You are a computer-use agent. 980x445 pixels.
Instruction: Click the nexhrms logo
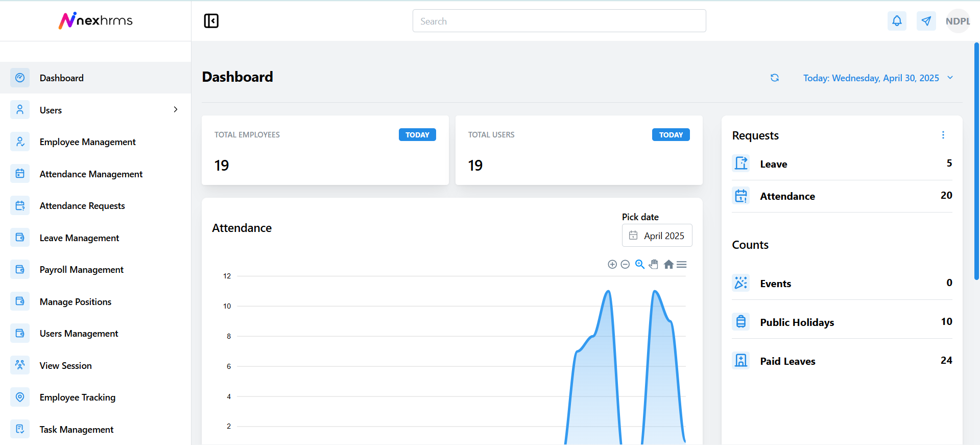point(95,20)
